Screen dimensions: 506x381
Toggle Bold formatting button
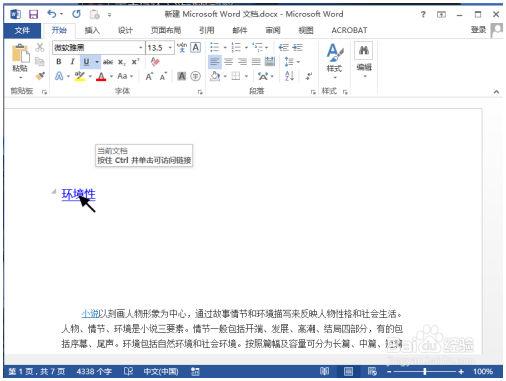59,62
